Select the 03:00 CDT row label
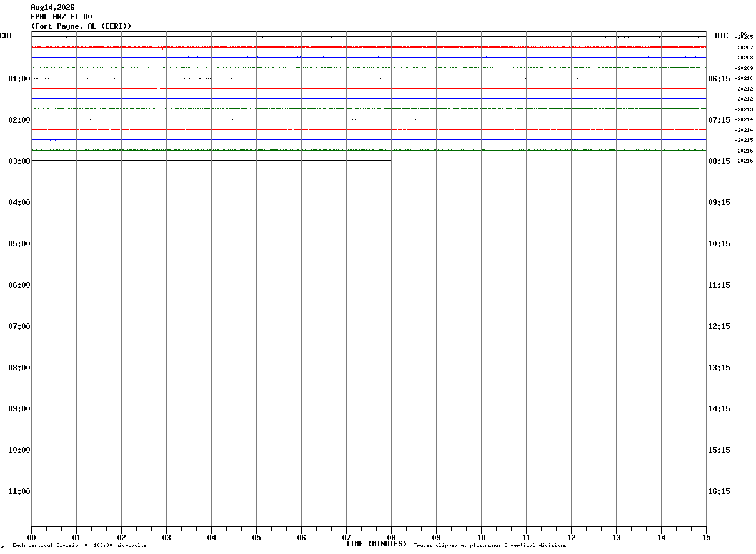Viewport: 756px width, 554px height. 19,161
